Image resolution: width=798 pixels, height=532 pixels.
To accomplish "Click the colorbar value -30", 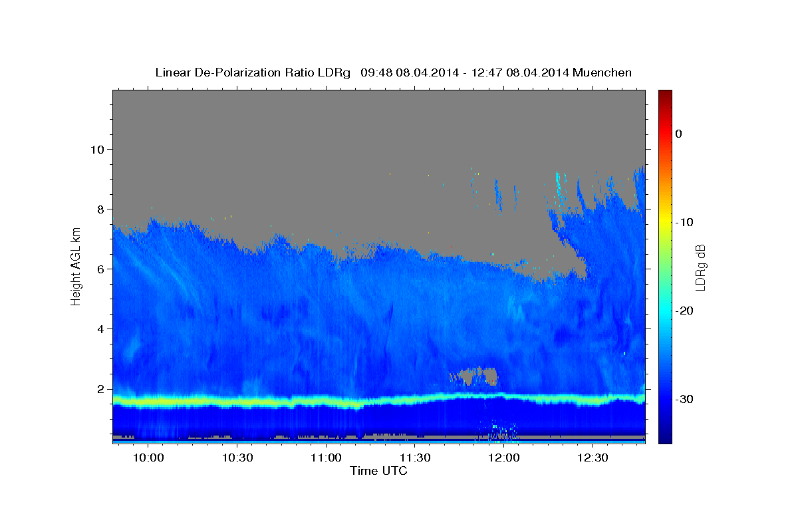I will pyautogui.click(x=685, y=399).
